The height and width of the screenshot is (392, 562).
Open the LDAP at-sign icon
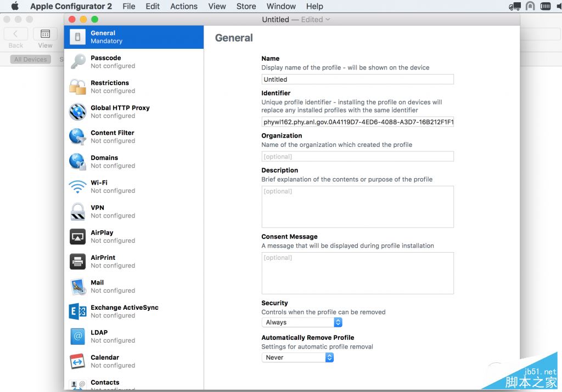coord(77,337)
